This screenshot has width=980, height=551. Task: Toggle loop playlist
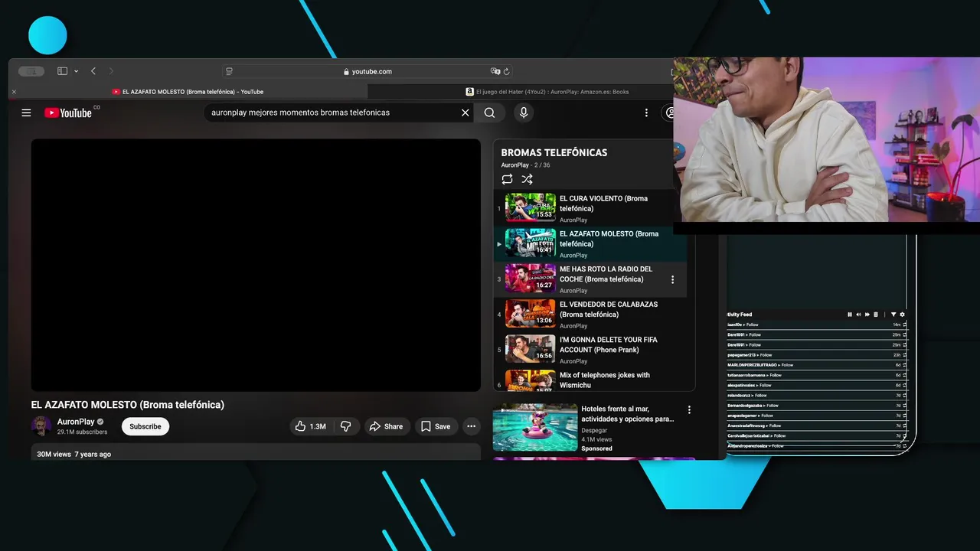[x=507, y=179]
